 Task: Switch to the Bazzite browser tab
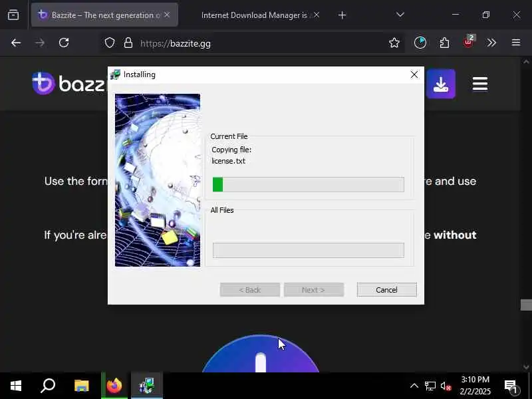click(x=104, y=15)
